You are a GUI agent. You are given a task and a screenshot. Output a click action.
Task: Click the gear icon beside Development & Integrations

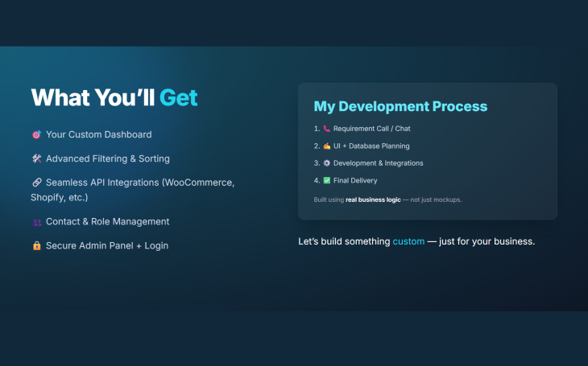pyautogui.click(x=327, y=163)
